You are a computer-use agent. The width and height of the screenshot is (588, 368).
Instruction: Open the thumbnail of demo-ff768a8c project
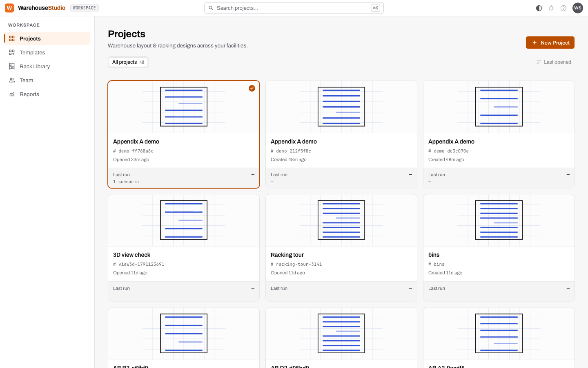coord(184,107)
